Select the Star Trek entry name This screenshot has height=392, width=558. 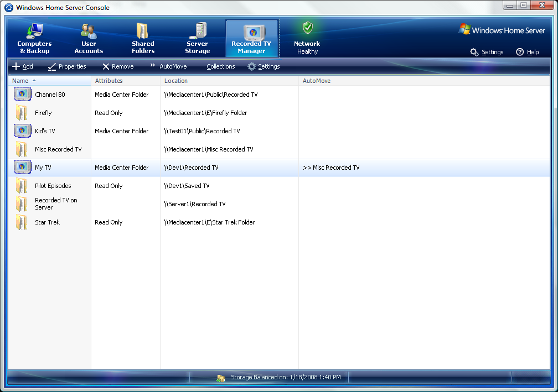[48, 222]
